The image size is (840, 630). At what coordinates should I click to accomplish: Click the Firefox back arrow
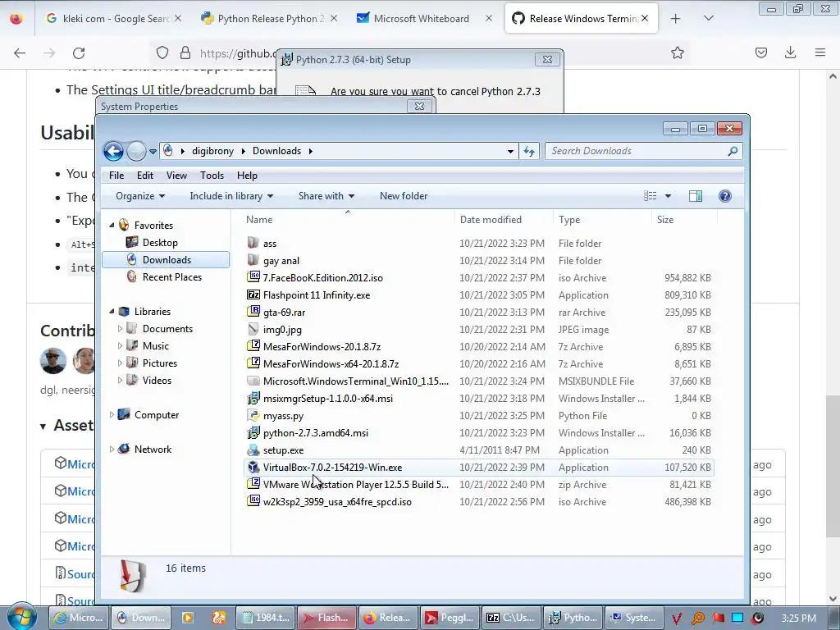click(x=20, y=52)
